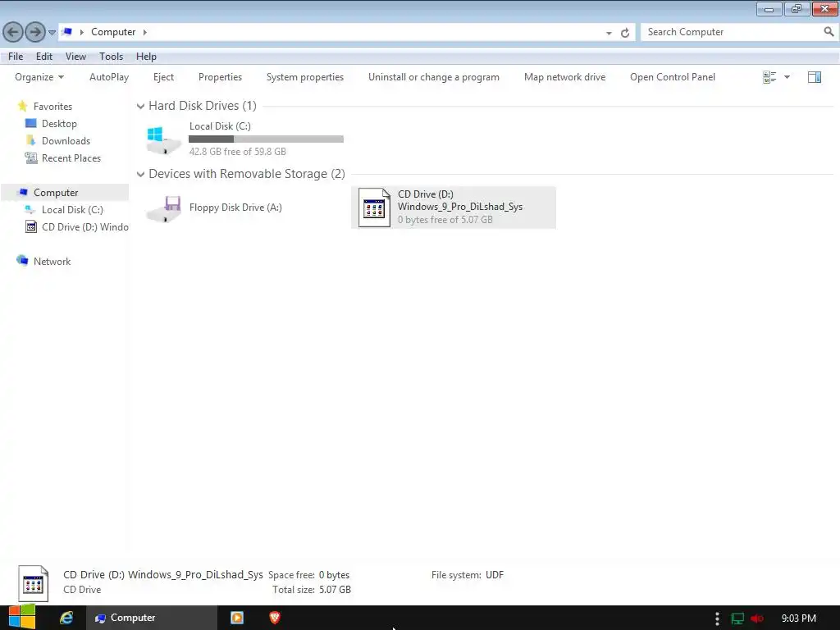The image size is (840, 630).
Task: Click the Recent Places icon
Action: pos(31,157)
